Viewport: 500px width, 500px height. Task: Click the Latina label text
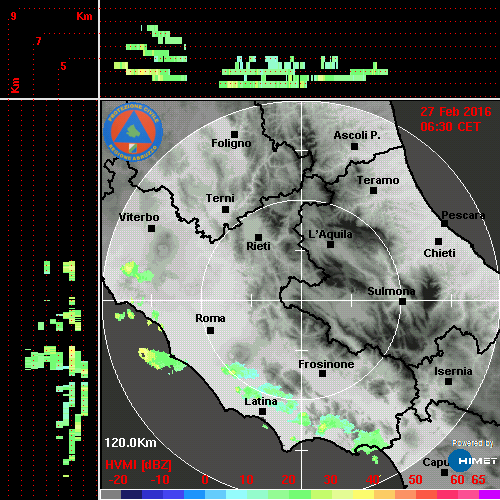point(261,401)
